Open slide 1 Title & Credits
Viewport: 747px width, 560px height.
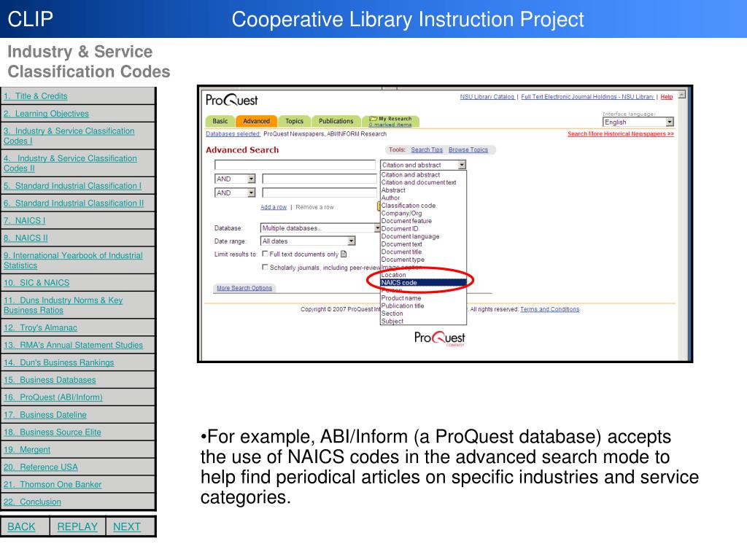pyautogui.click(x=36, y=96)
